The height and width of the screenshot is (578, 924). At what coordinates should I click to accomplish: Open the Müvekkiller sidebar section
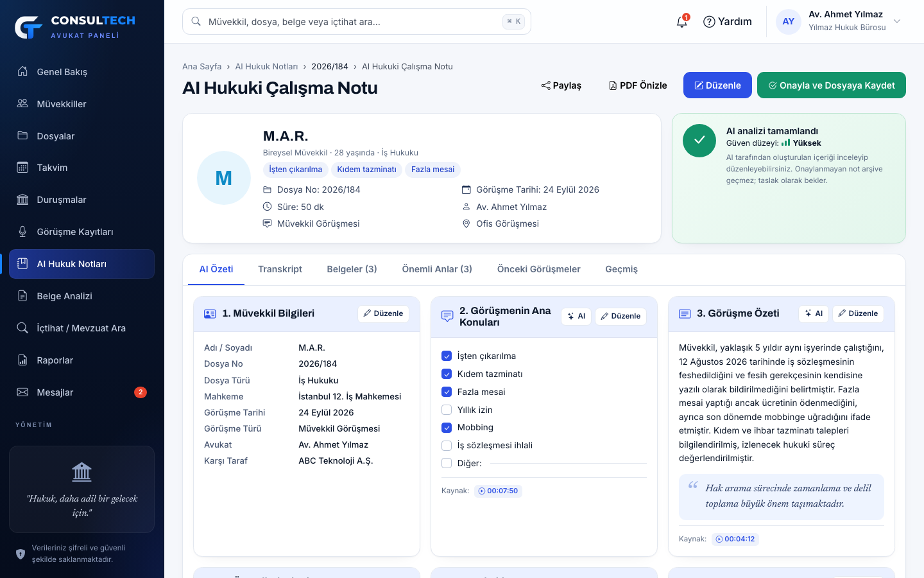pyautogui.click(x=81, y=104)
